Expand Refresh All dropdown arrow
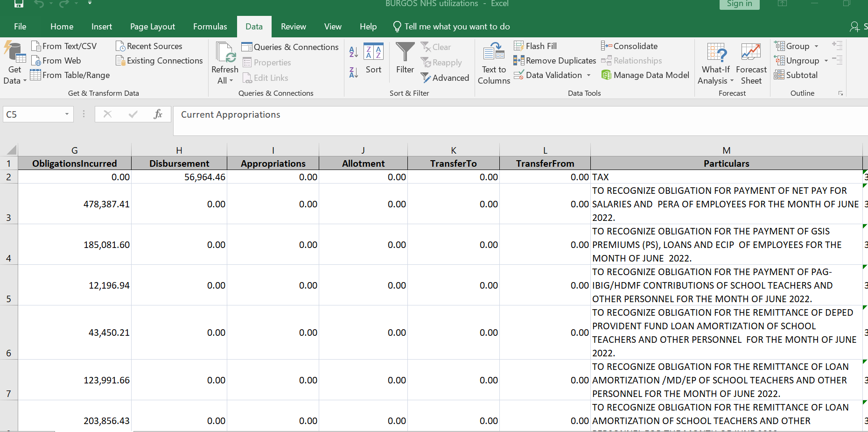The image size is (868, 432). 231,81
